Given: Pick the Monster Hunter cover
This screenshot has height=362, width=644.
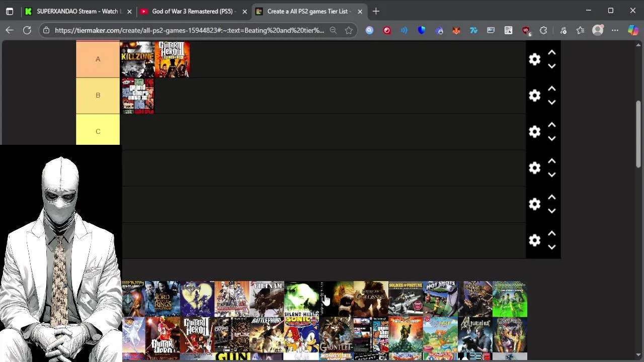Looking at the screenshot, I should (x=475, y=299).
